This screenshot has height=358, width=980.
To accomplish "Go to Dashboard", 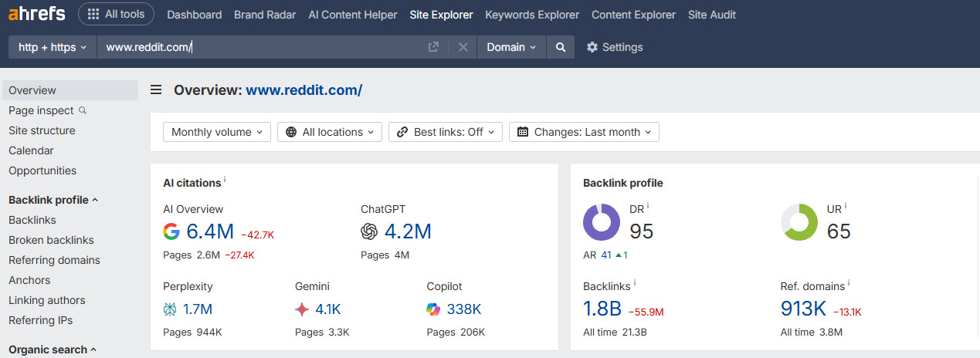I will (194, 15).
